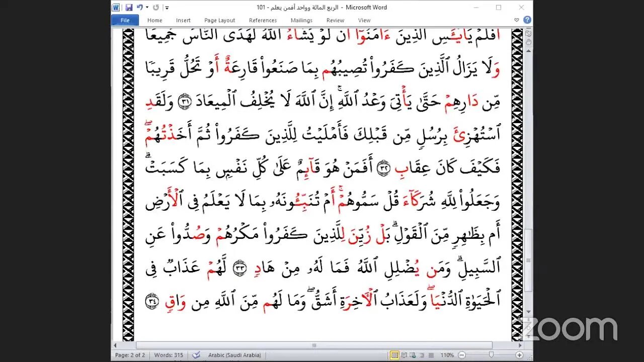This screenshot has width=644, height=362.
Task: Open Customize Quick Access Toolbar dropdown
Action: (x=167, y=8)
